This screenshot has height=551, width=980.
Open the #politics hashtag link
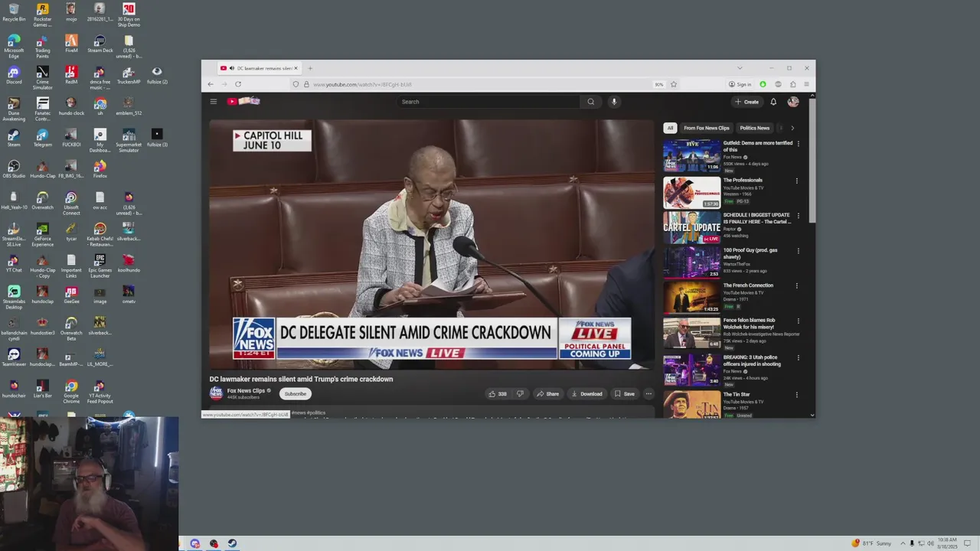[x=315, y=412]
